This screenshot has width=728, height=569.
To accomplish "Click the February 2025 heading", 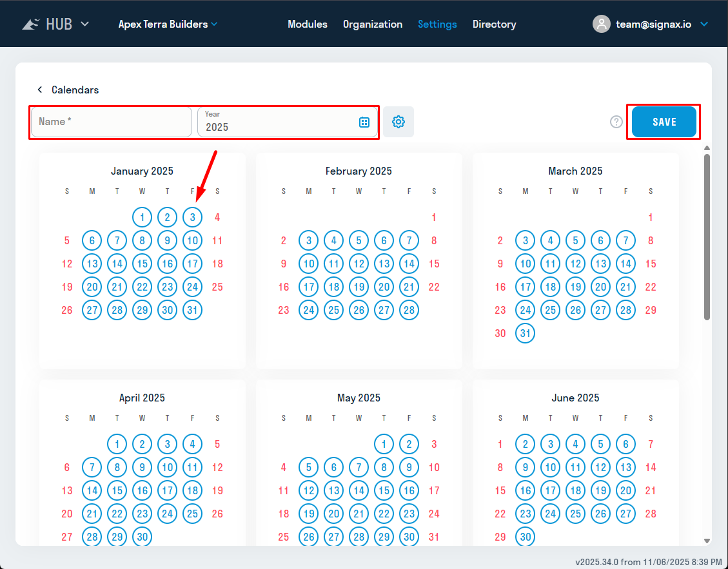I will coord(359,171).
